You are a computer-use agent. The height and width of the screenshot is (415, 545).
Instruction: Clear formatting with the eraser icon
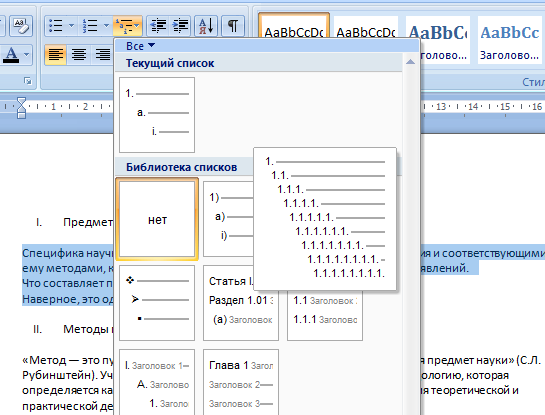click(21, 26)
